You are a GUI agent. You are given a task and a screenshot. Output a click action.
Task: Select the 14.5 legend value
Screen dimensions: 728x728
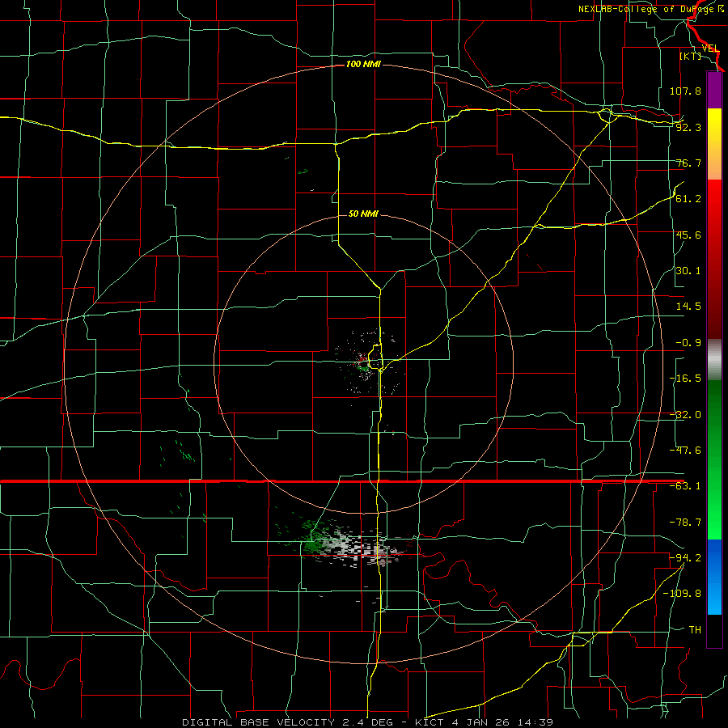688,307
